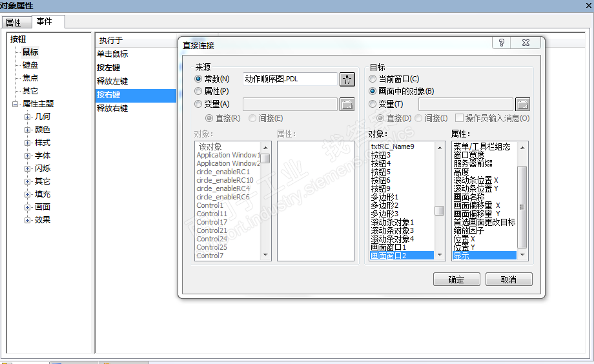Click the 确定 button
Image resolution: width=594 pixels, height=364 pixels.
tap(456, 279)
